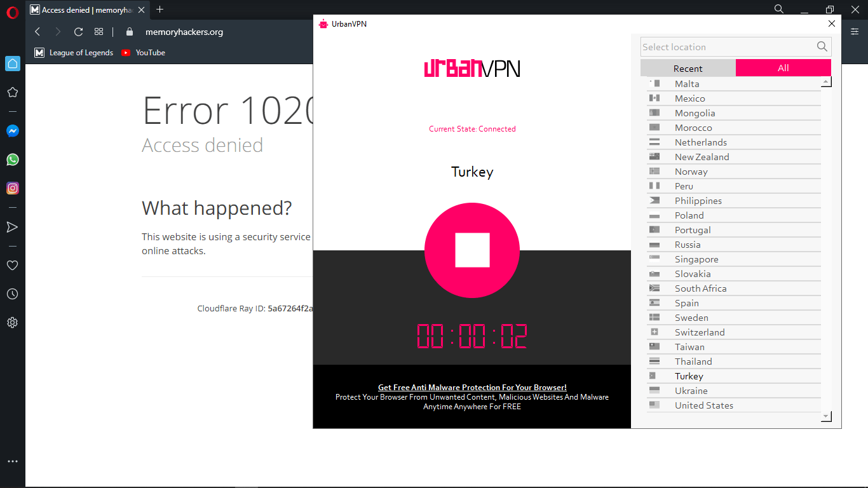Open Speed Dial grid icon
This screenshot has width=868, height=488.
pos(98,32)
